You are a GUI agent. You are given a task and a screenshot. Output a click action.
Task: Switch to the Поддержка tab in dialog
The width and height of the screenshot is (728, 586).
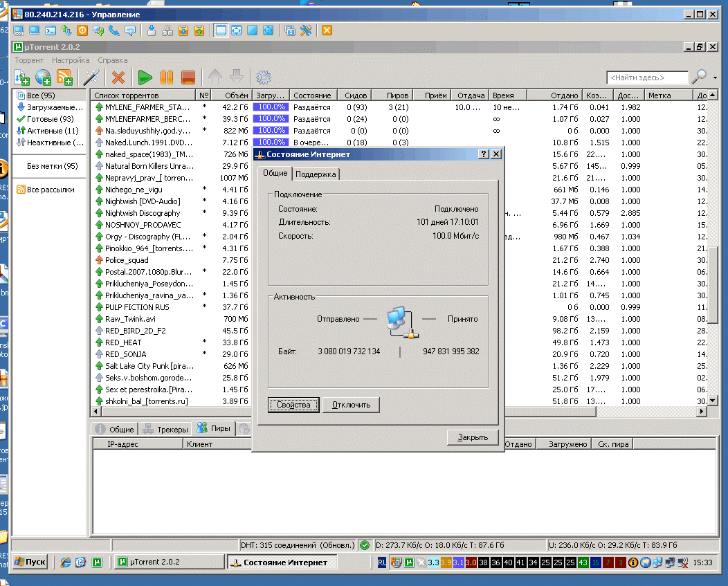tap(316, 174)
